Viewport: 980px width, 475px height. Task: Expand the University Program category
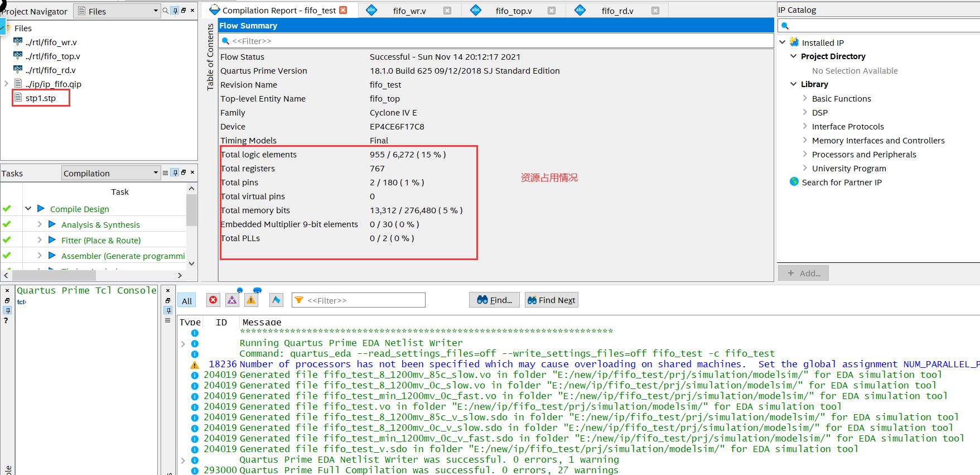tap(805, 168)
